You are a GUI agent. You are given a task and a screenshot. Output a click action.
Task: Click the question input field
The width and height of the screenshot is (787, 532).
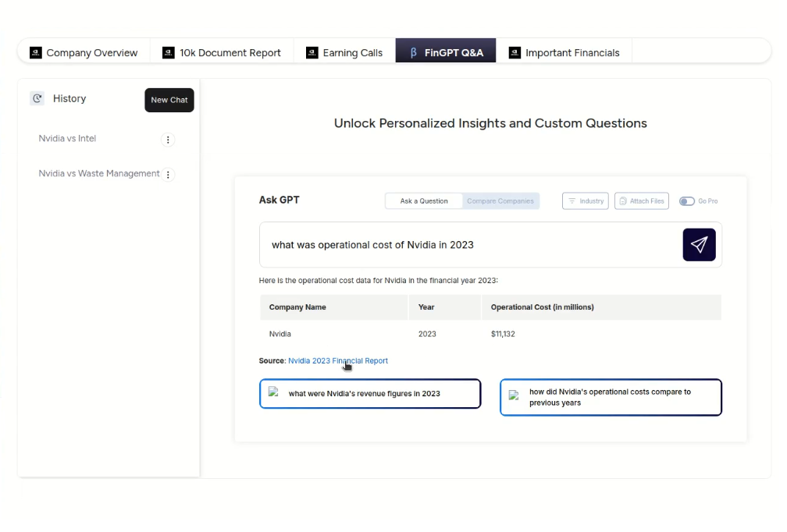tap(470, 245)
